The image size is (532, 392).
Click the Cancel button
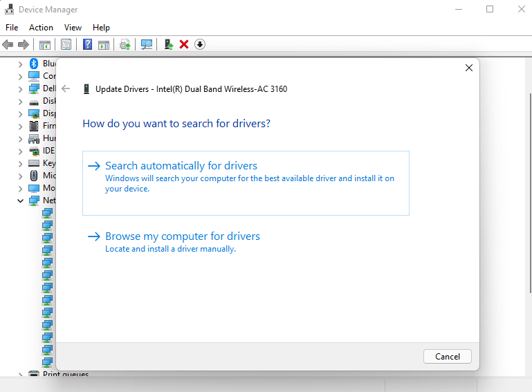(x=447, y=356)
